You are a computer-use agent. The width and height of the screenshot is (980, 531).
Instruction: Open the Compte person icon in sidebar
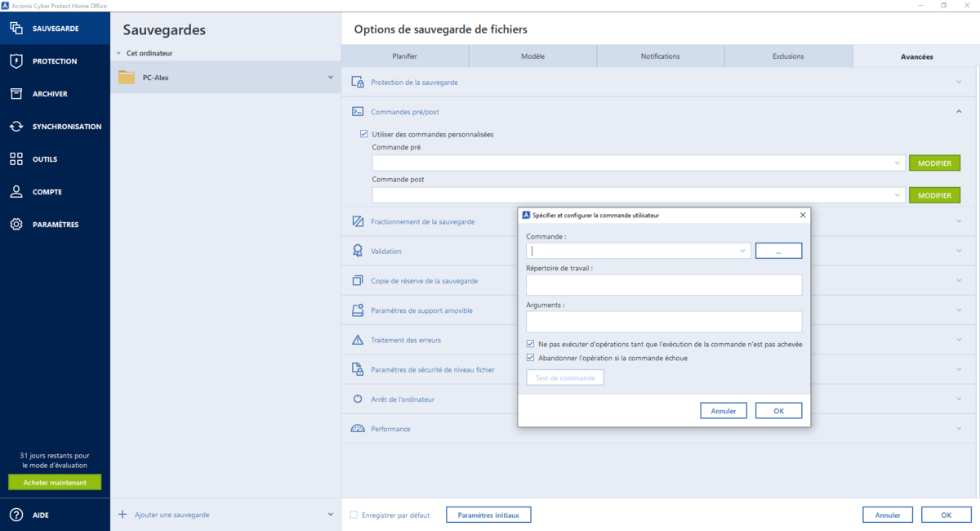coord(16,192)
